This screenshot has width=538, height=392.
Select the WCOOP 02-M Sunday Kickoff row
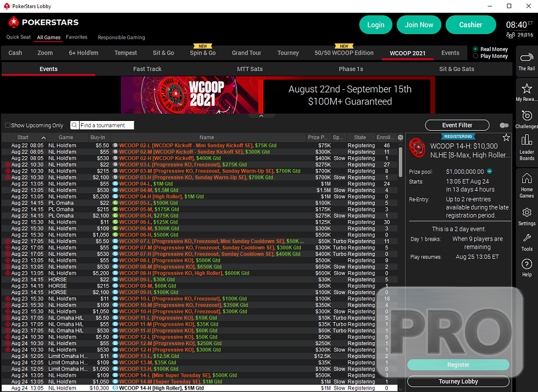click(x=199, y=152)
